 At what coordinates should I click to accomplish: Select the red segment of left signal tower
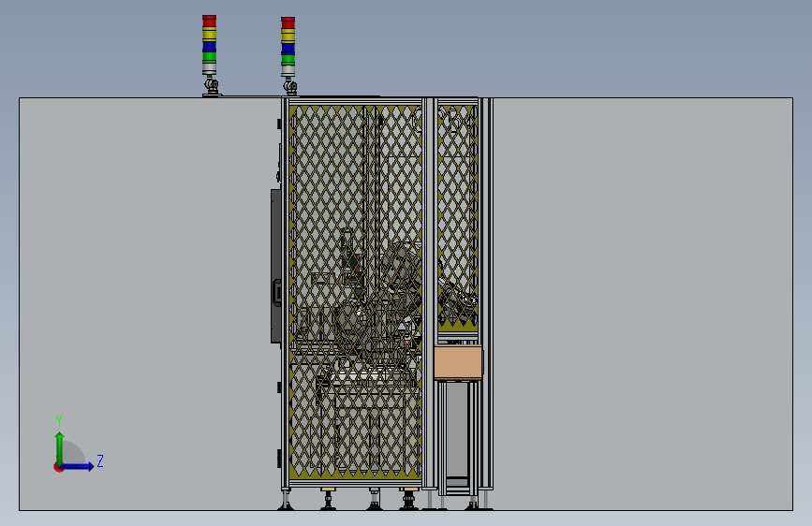pos(209,21)
